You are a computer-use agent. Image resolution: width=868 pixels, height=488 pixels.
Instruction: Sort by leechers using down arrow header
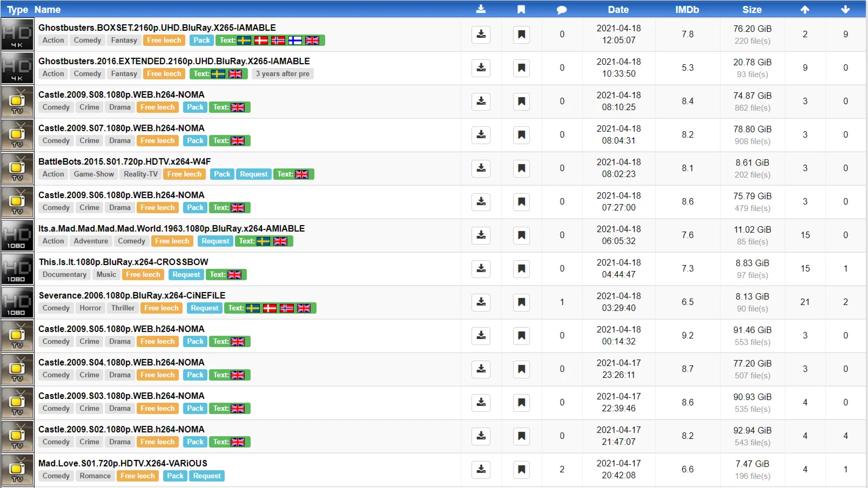point(845,9)
